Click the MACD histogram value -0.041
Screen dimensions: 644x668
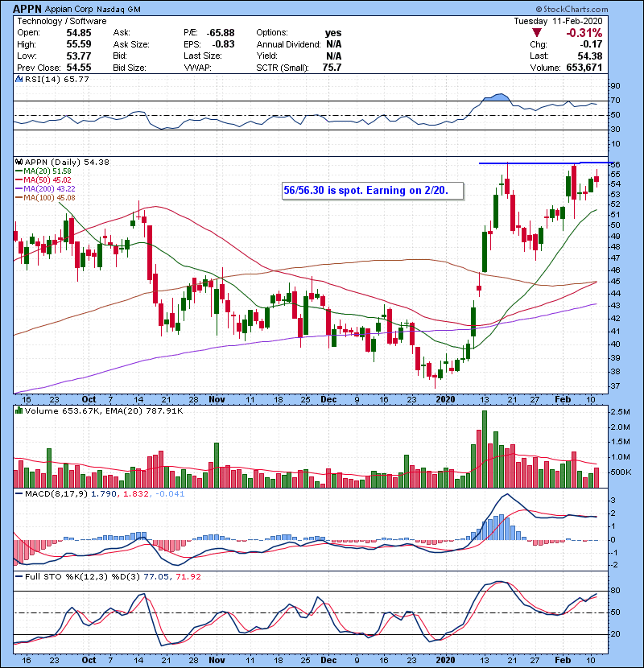[170, 494]
